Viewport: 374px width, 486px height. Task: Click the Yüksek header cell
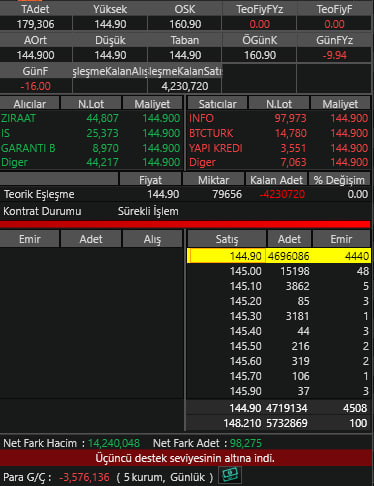point(110,9)
